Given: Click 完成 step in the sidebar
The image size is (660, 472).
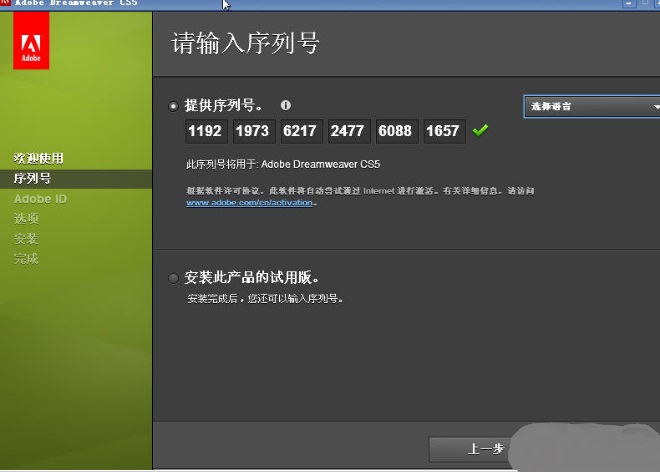Looking at the screenshot, I should pyautogui.click(x=26, y=259).
